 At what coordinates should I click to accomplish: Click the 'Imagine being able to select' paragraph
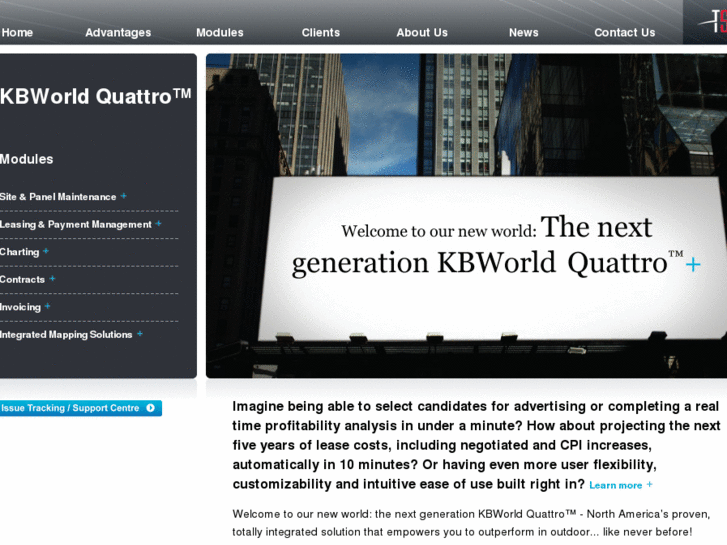click(x=476, y=445)
